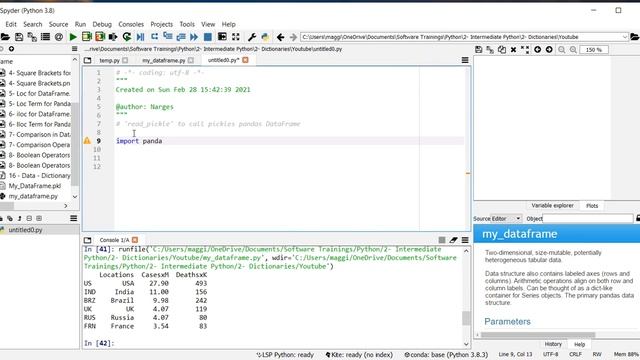Click conda: base (Python 3.8.3) status

click(x=446, y=355)
